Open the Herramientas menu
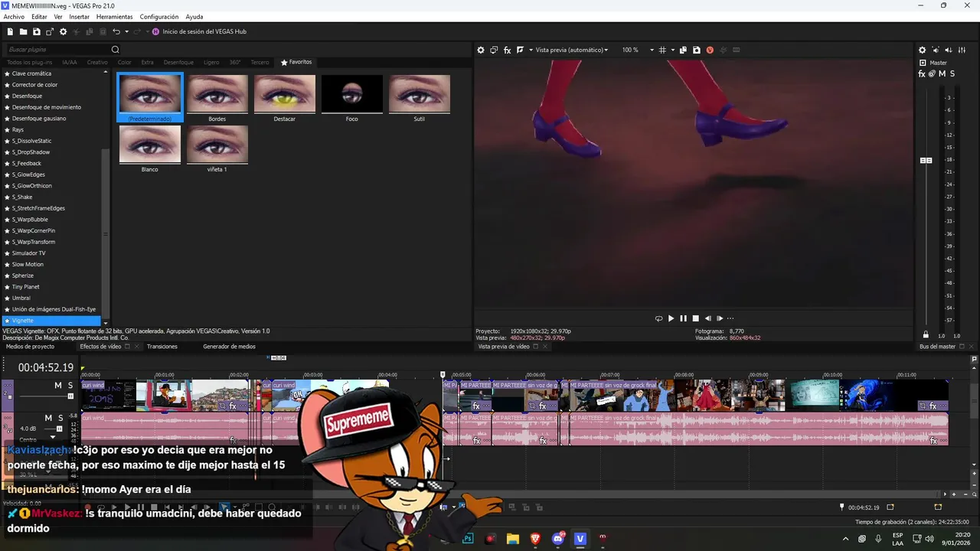The image size is (980, 551). (x=114, y=17)
